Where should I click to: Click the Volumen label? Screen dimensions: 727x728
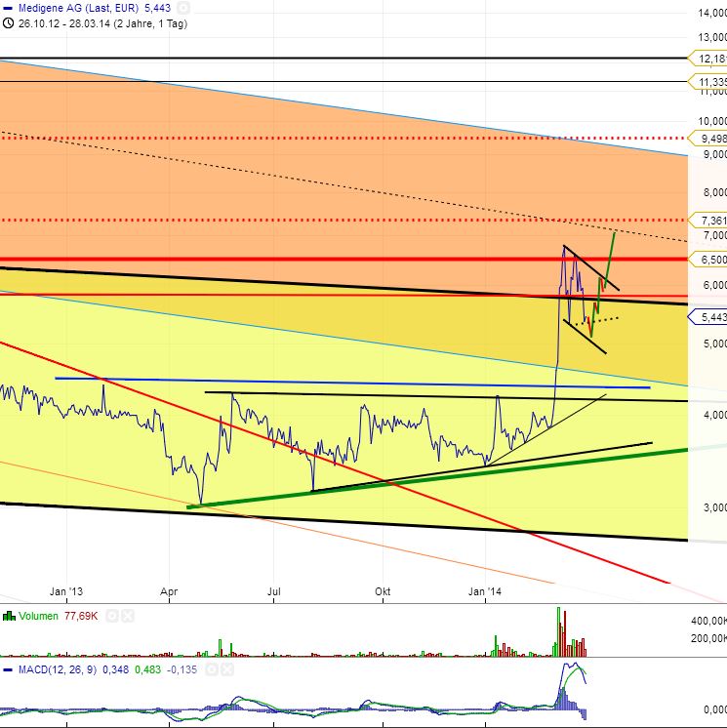[38, 616]
